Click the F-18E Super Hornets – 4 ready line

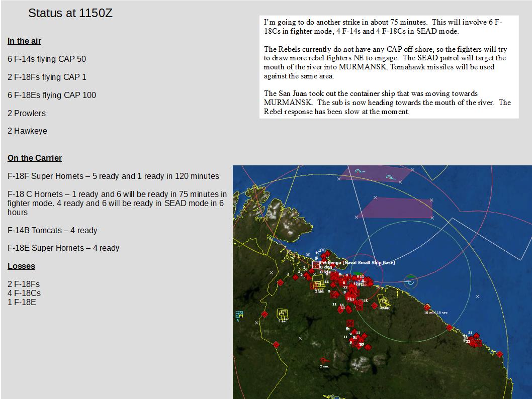pyautogui.click(x=63, y=248)
